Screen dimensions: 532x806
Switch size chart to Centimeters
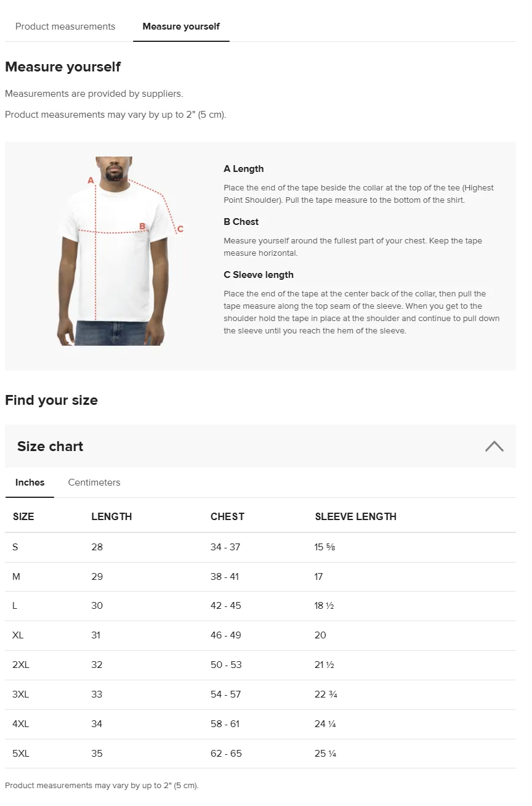94,482
